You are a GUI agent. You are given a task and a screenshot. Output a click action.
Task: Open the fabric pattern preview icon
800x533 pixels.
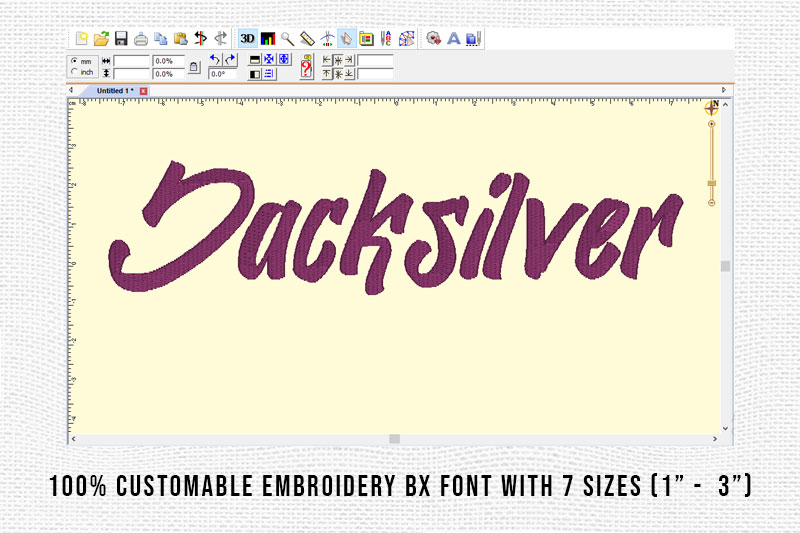(407, 39)
